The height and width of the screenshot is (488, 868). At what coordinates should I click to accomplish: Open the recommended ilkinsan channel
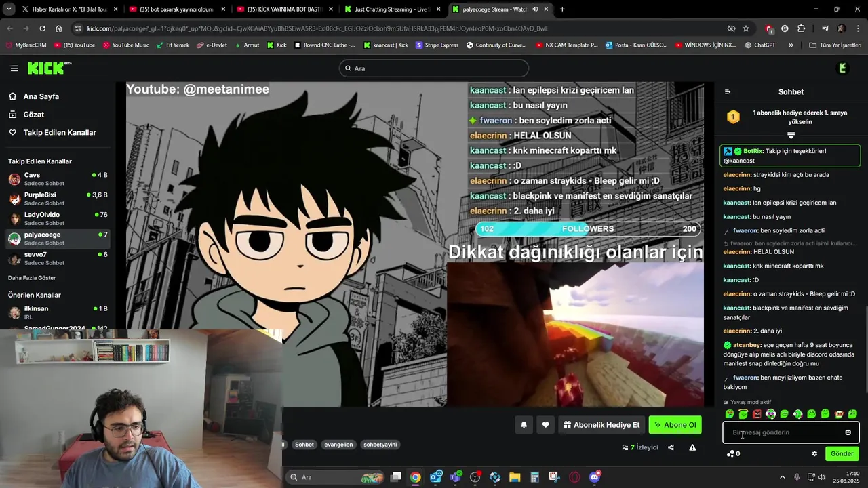[x=57, y=312]
